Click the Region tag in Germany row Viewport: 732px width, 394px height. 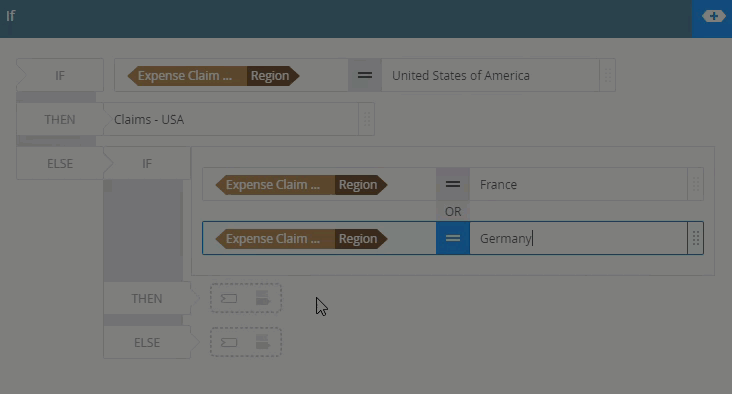(360, 239)
